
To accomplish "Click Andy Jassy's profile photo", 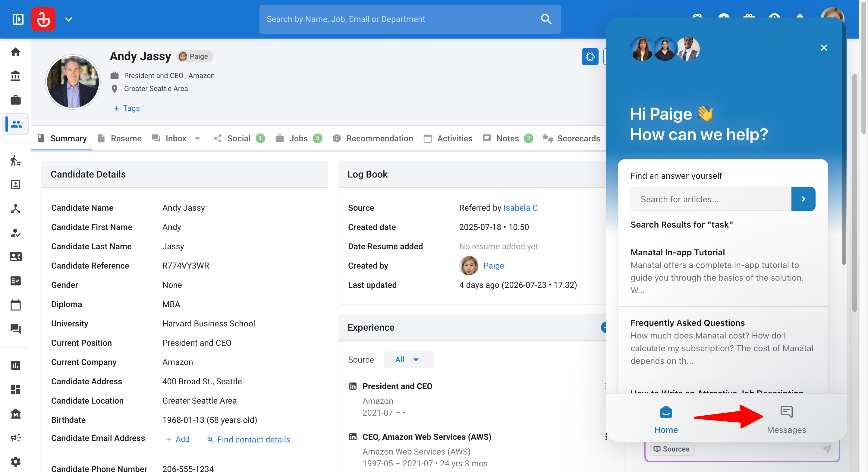I will click(73, 82).
